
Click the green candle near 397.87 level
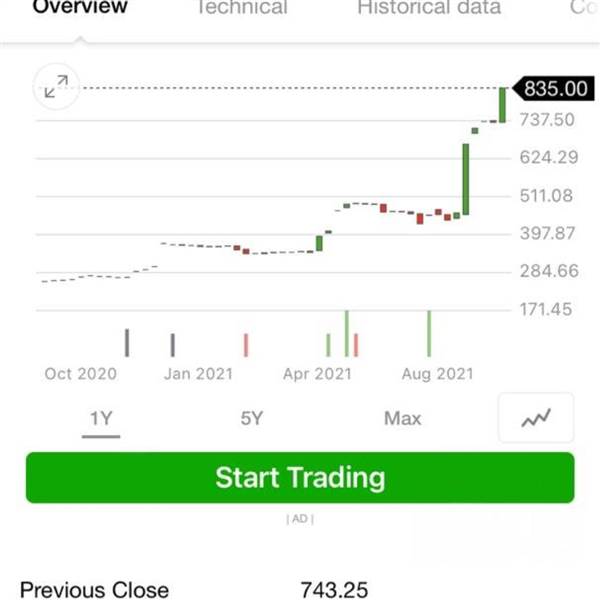319,243
